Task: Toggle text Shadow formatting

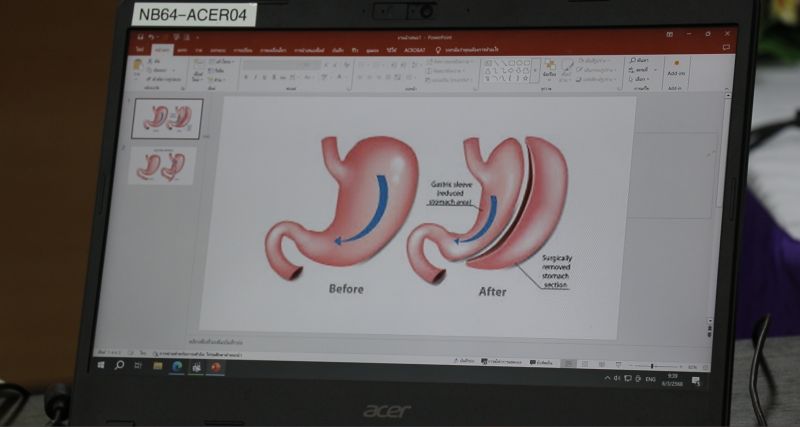Action: (x=273, y=77)
